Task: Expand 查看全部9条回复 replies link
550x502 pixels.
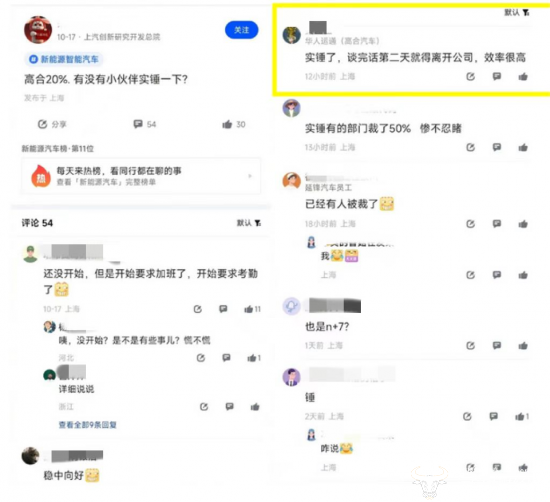Action: coord(88,425)
